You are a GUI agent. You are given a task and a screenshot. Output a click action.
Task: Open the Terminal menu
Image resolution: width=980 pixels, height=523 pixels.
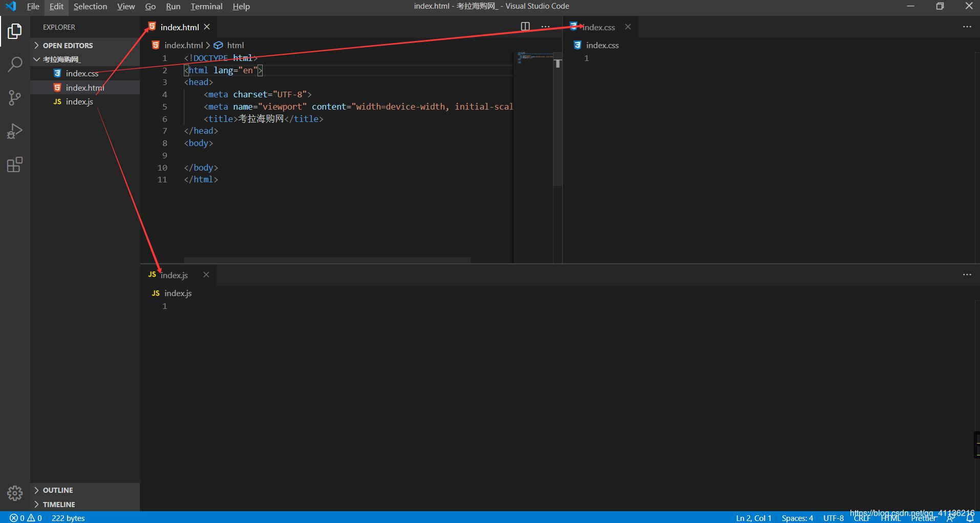pos(206,6)
